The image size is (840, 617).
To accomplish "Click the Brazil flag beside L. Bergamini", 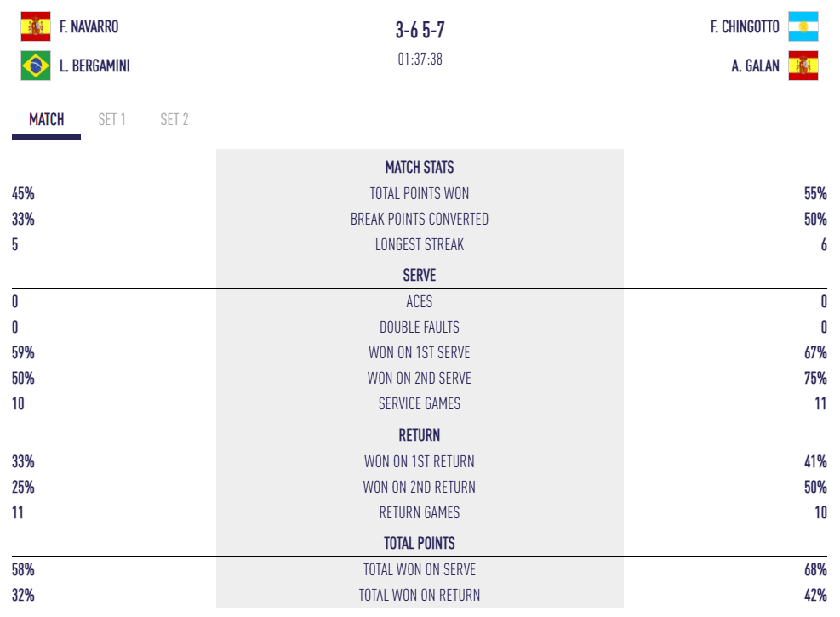I will pyautogui.click(x=36, y=66).
